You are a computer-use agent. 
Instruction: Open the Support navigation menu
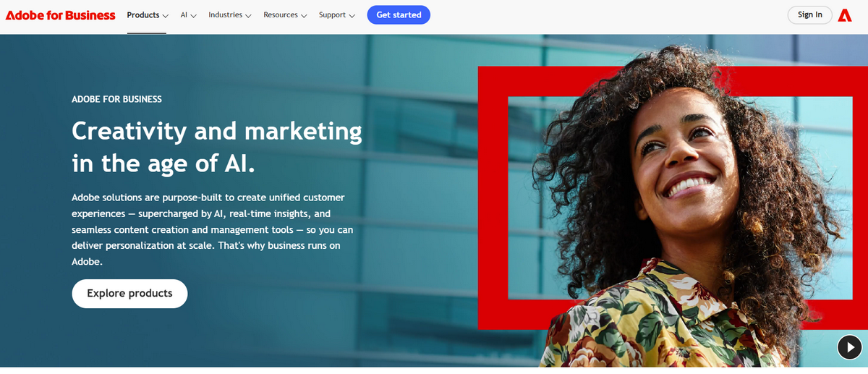337,15
